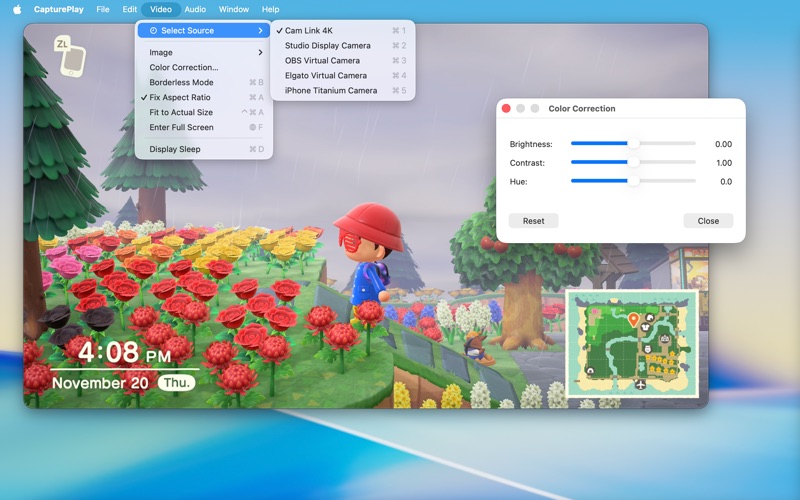The width and height of the screenshot is (800, 500).
Task: Click the Thu. day badge
Action: pyautogui.click(x=177, y=383)
